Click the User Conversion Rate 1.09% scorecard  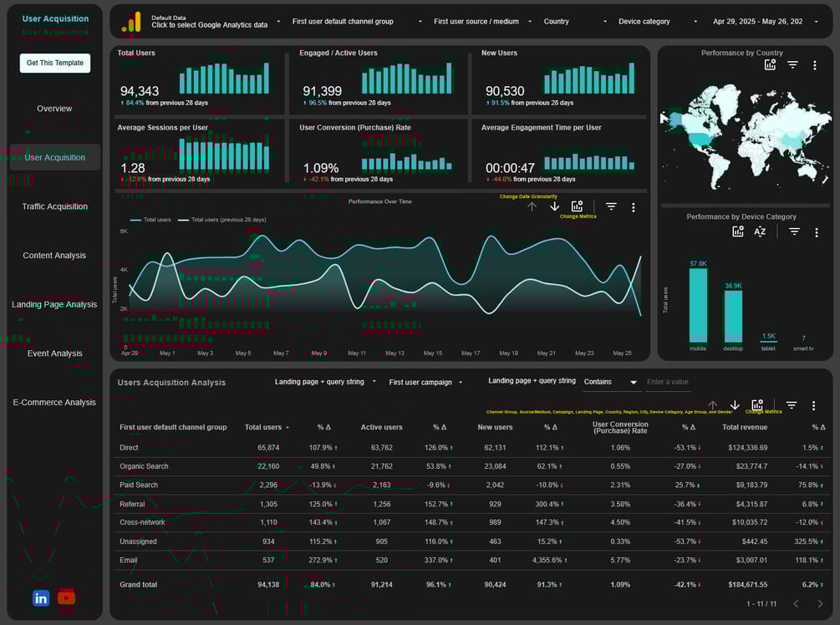[x=380, y=155]
